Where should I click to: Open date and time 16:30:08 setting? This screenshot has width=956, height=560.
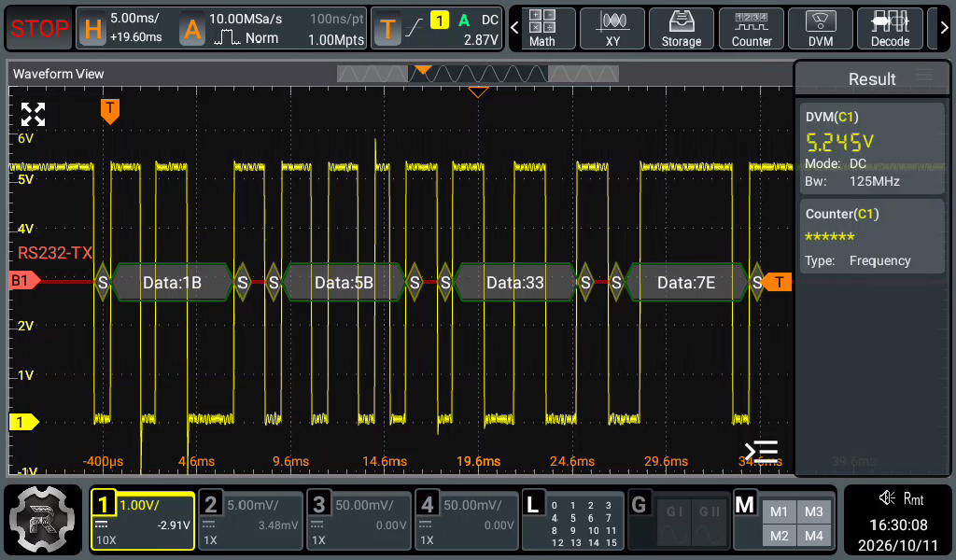coord(898,535)
